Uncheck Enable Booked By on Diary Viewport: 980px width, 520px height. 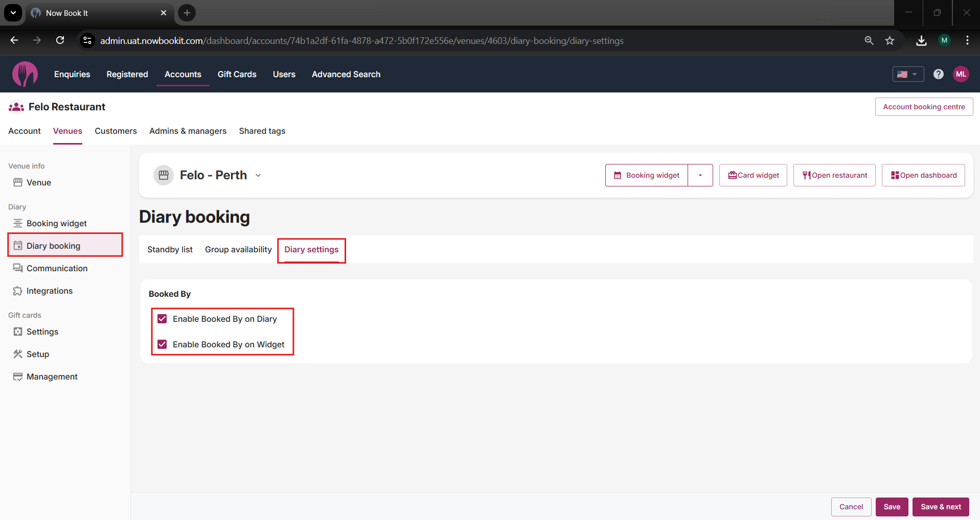pos(163,319)
